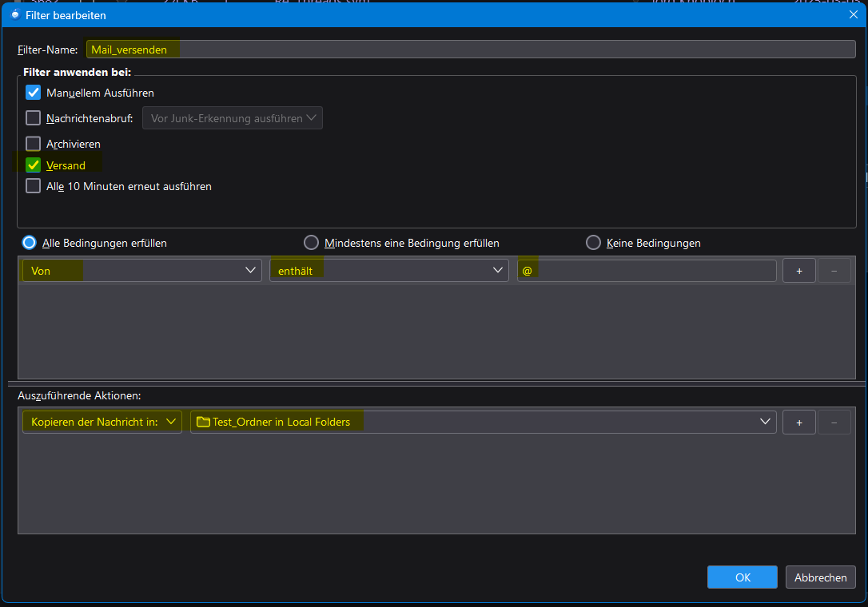Select Mindestens eine Bedingung erfüllen option
This screenshot has width=868, height=607.
312,243
